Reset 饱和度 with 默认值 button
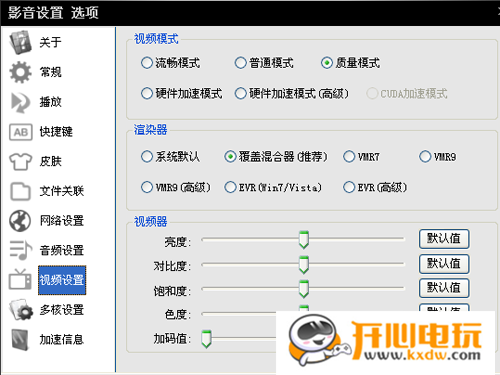 (444, 288)
